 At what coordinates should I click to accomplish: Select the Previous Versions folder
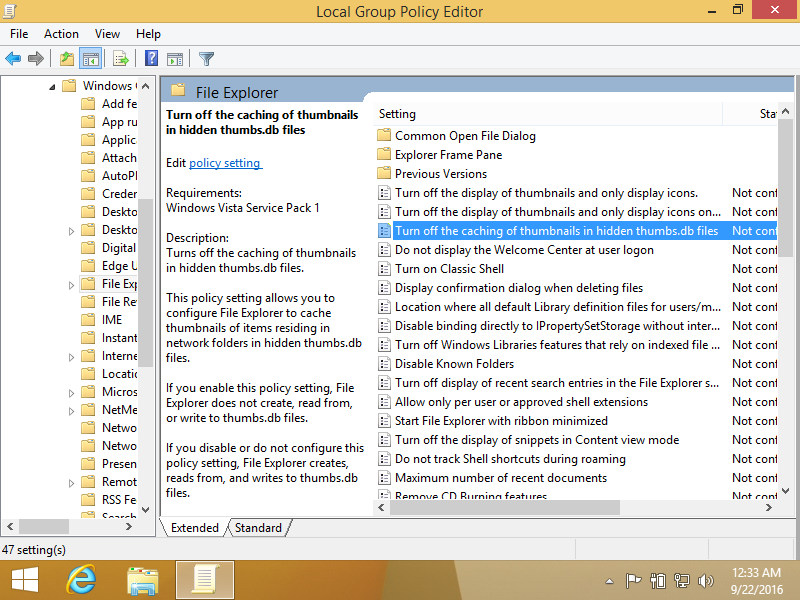tap(441, 174)
